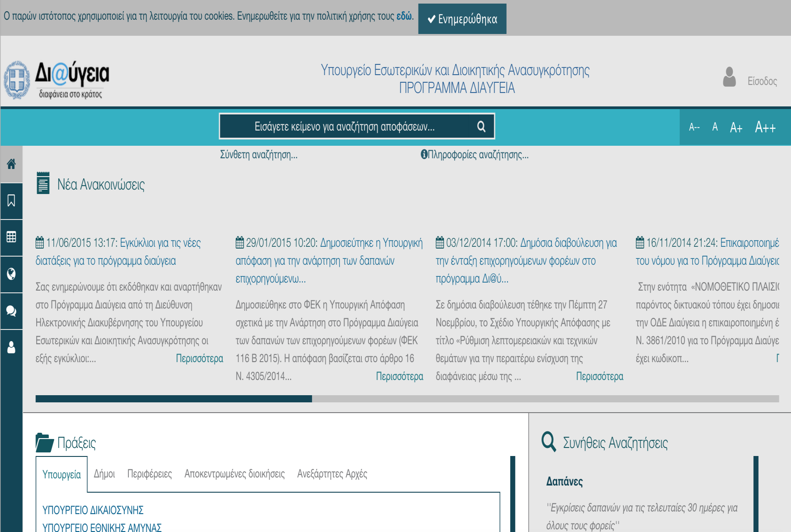Click the announcements horizontal scrollbar thumb
791x532 pixels.
click(x=174, y=399)
